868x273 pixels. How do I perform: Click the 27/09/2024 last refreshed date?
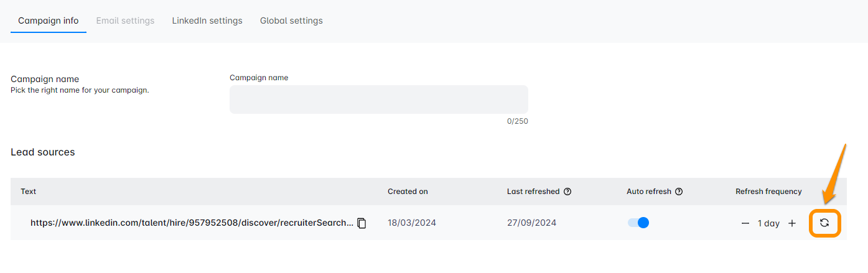pyautogui.click(x=531, y=223)
